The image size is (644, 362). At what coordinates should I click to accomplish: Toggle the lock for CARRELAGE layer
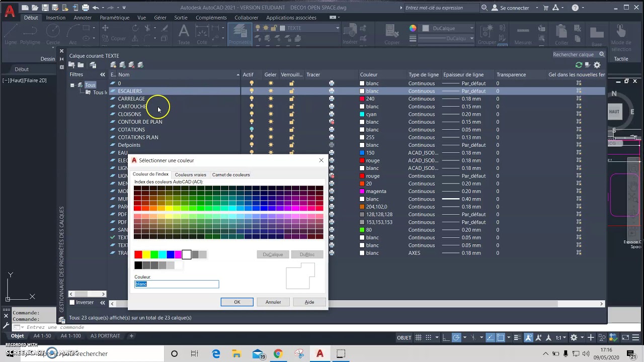291,99
